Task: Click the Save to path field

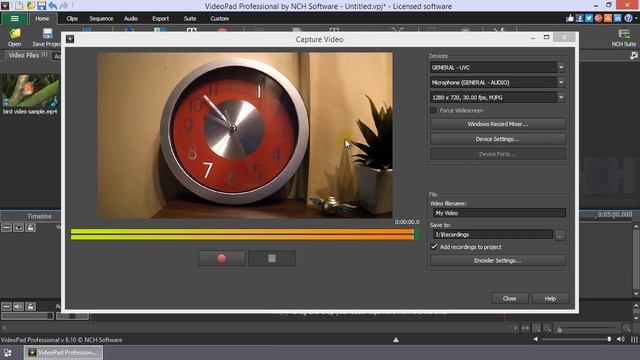Action: [492, 235]
